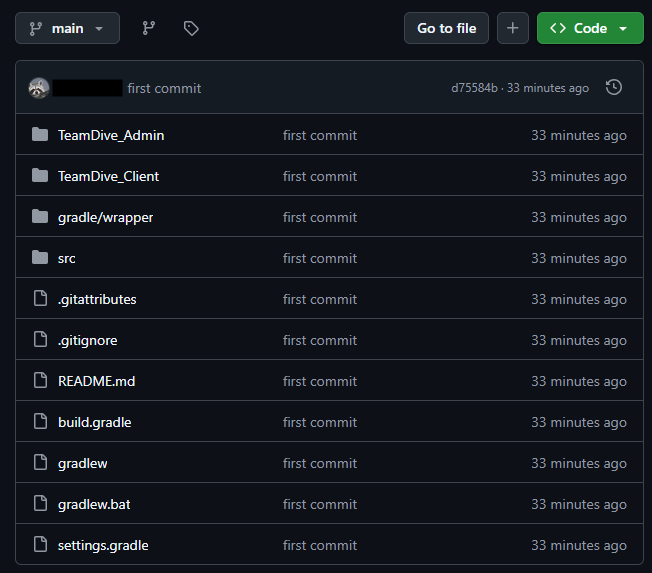Click '33 minutes ago' in settings.gradle row
The image size is (652, 573).
[x=579, y=546]
